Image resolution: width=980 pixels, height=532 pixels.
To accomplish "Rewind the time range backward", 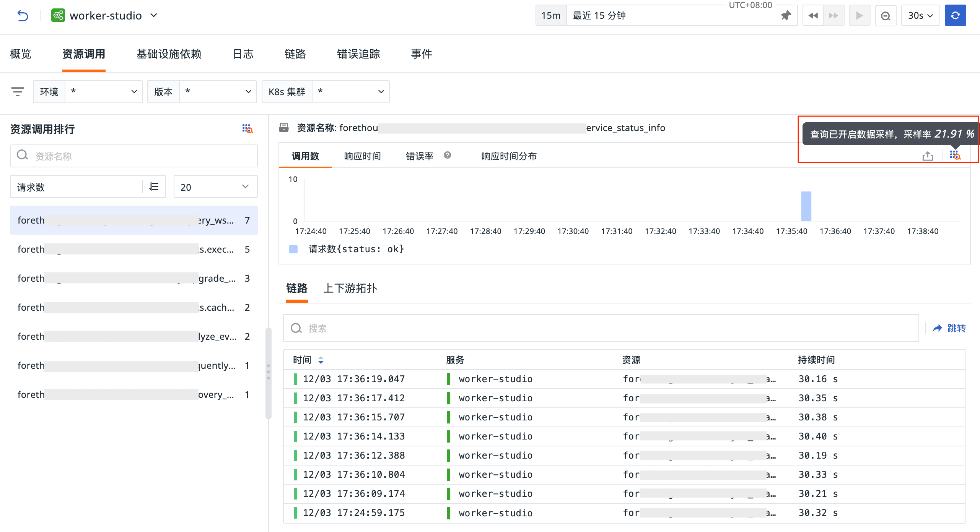I will pos(813,16).
